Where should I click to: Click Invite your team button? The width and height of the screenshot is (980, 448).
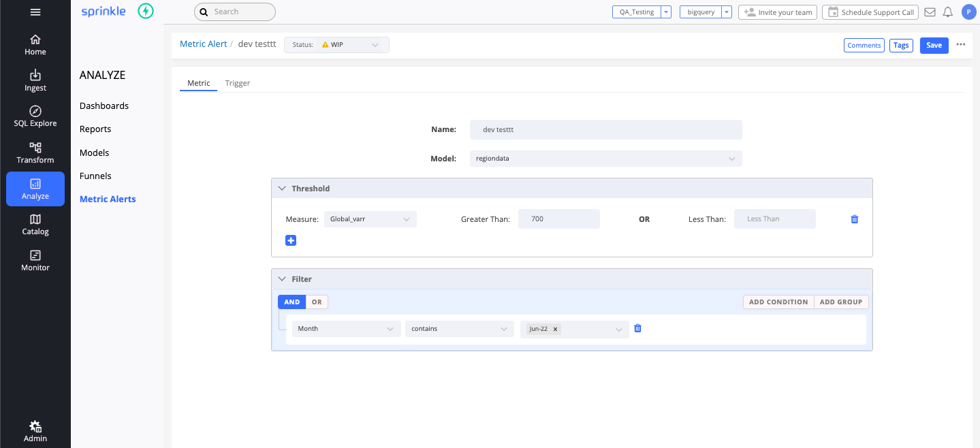778,12
